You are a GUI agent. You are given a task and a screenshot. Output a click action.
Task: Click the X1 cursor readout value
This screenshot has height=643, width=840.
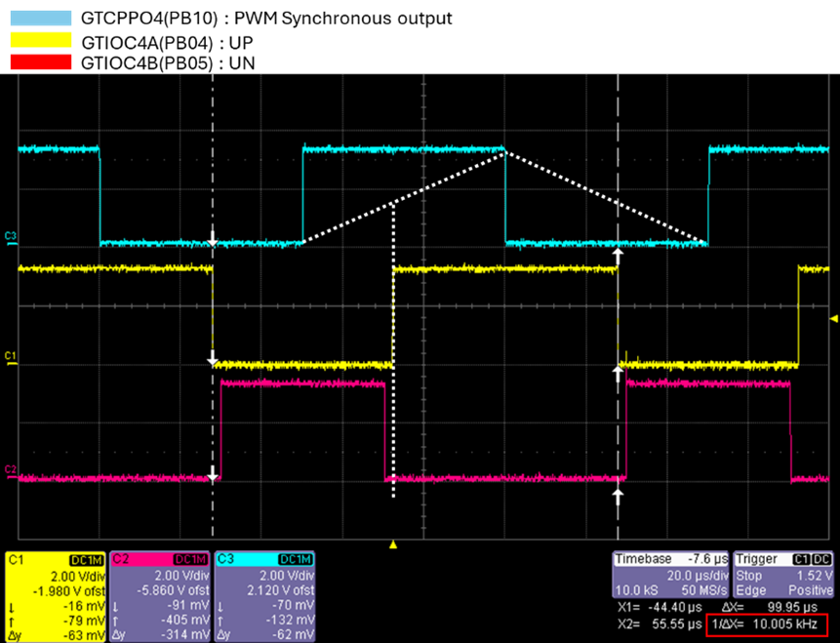coord(674,608)
